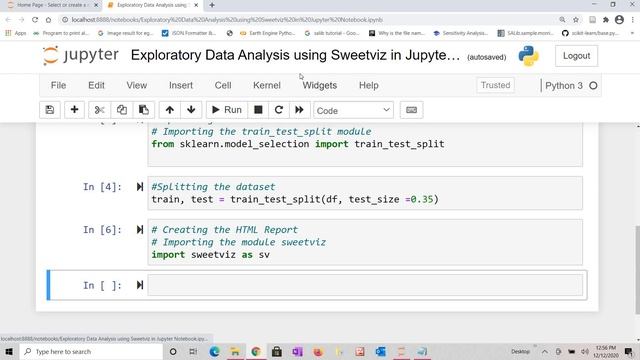
Task: Open the Widgets menu
Action: (320, 85)
